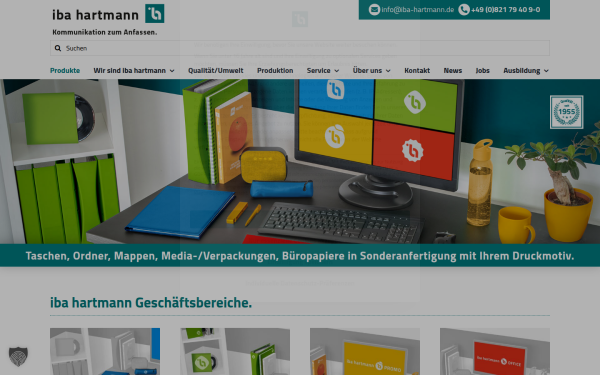Click the info@iba-hartmann.de email link
The width and height of the screenshot is (600, 375).
(x=417, y=10)
